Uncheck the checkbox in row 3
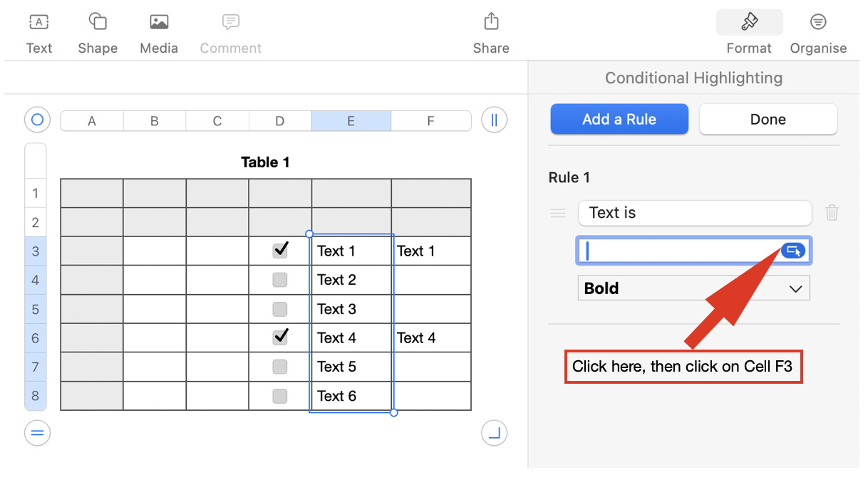 [280, 250]
